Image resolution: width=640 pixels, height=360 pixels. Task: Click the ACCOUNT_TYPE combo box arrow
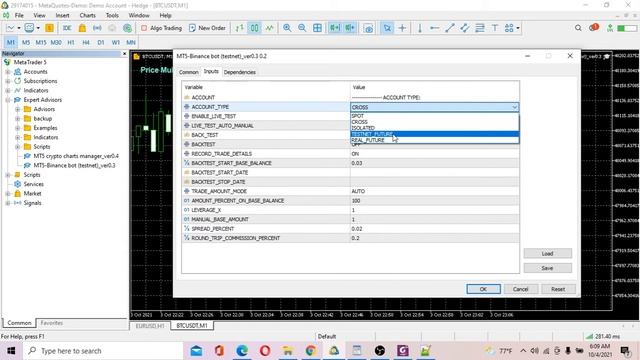(514, 107)
